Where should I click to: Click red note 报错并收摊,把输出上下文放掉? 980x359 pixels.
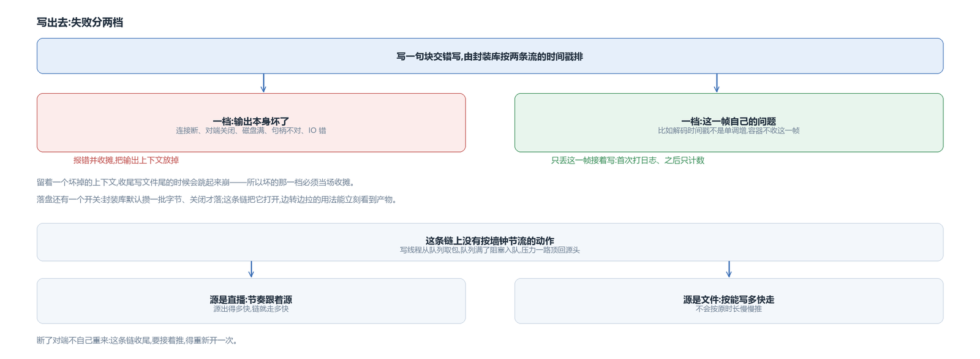126,161
